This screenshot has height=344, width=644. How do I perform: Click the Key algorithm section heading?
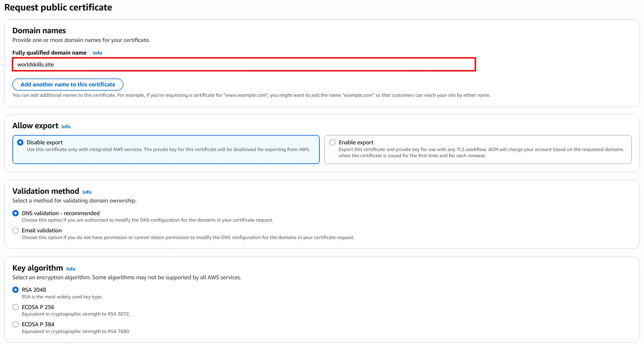point(37,268)
